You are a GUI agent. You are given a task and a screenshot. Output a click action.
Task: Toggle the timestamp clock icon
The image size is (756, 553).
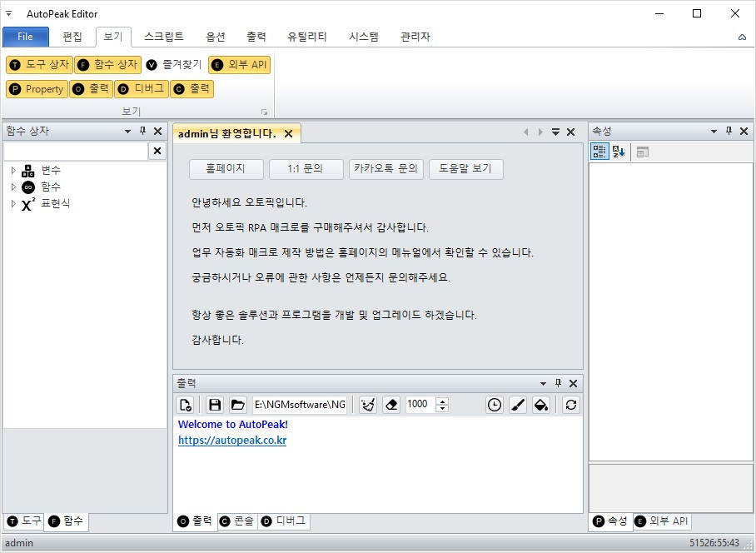coord(495,405)
